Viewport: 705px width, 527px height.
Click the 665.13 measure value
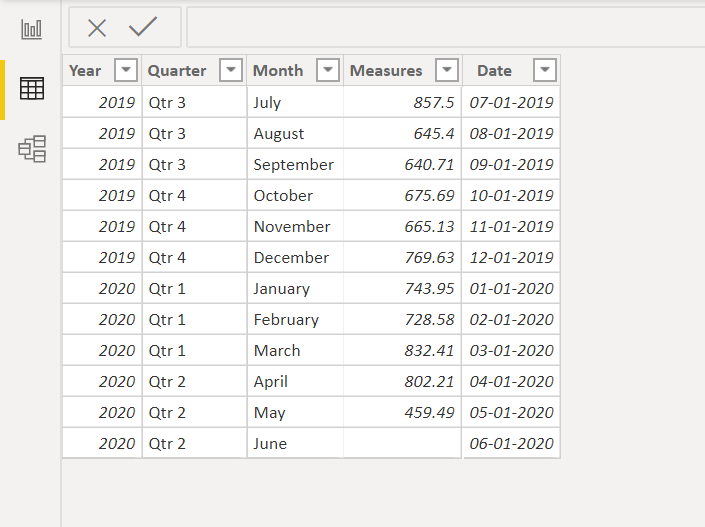tap(429, 227)
